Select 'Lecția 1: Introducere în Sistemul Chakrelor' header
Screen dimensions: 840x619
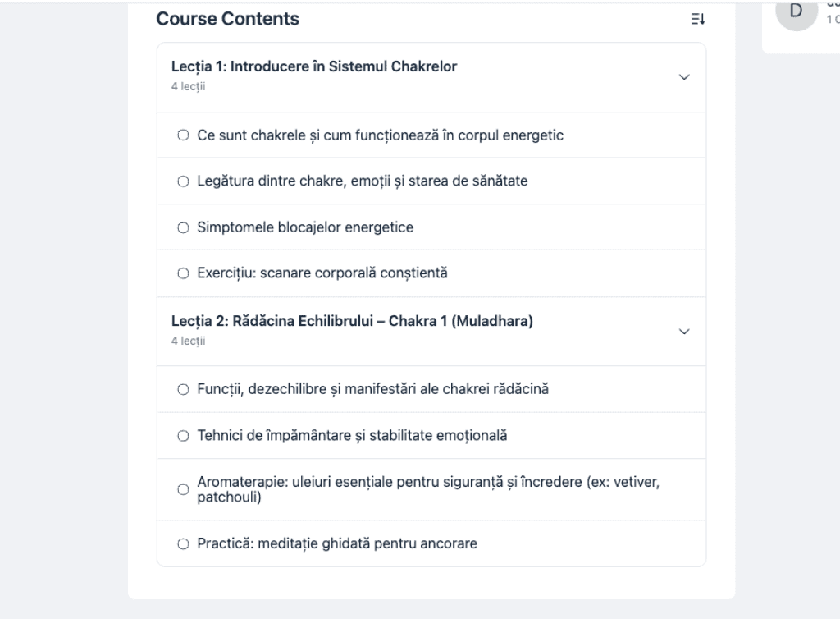314,67
